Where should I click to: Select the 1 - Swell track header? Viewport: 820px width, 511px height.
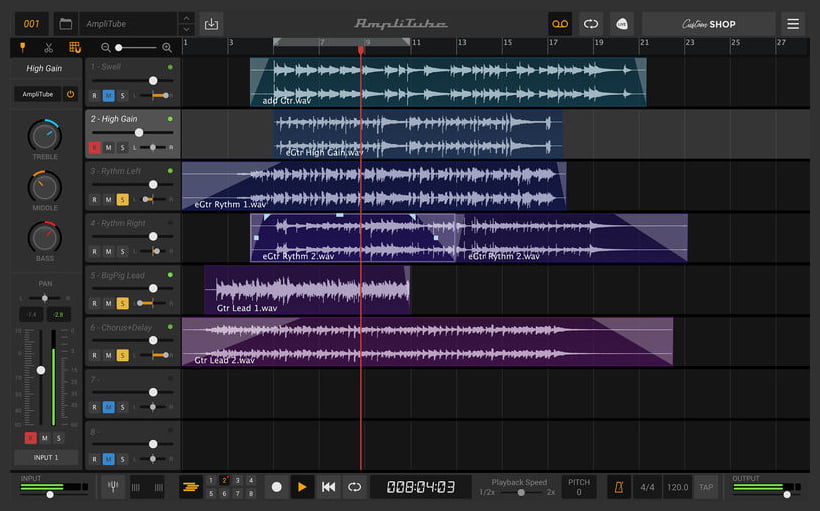pos(132,82)
